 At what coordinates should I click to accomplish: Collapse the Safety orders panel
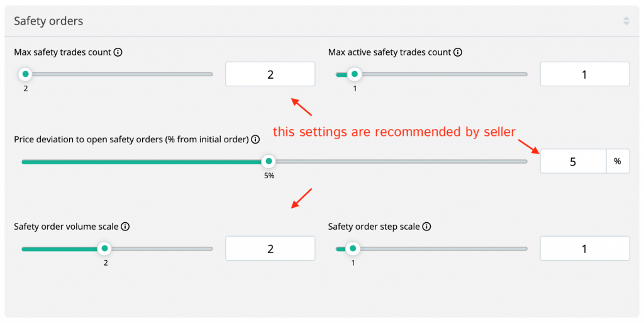626,21
